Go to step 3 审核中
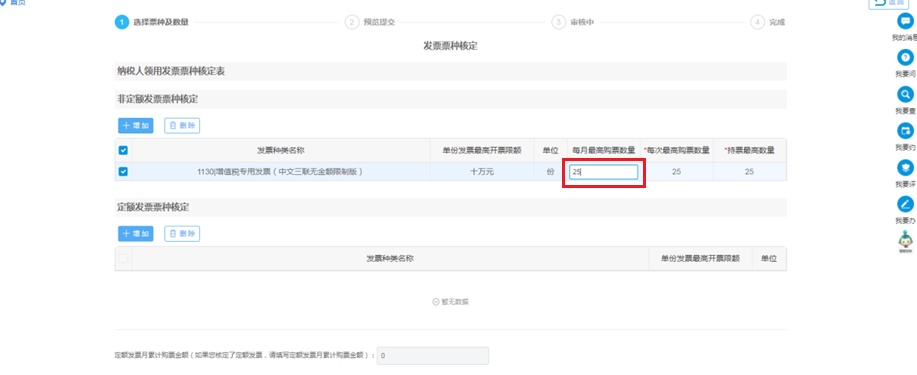Image resolution: width=917 pixels, height=375 pixels. click(x=574, y=22)
